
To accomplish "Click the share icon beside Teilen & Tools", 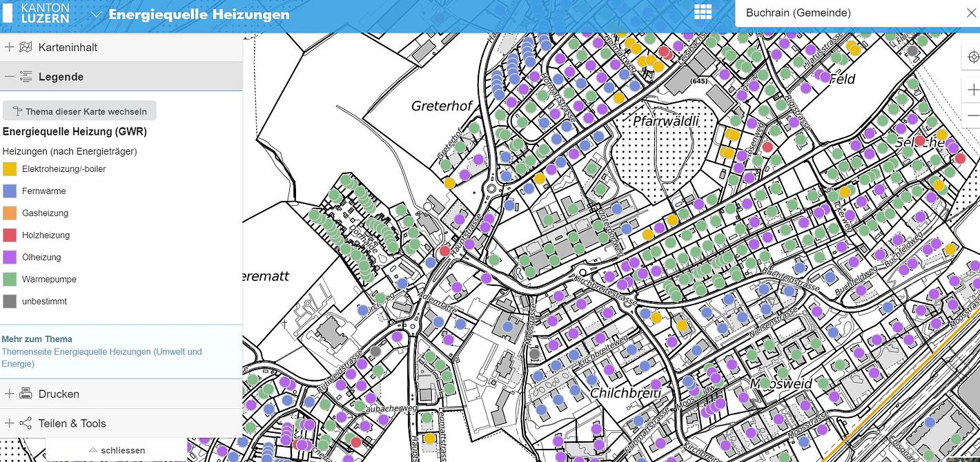I will point(26,423).
